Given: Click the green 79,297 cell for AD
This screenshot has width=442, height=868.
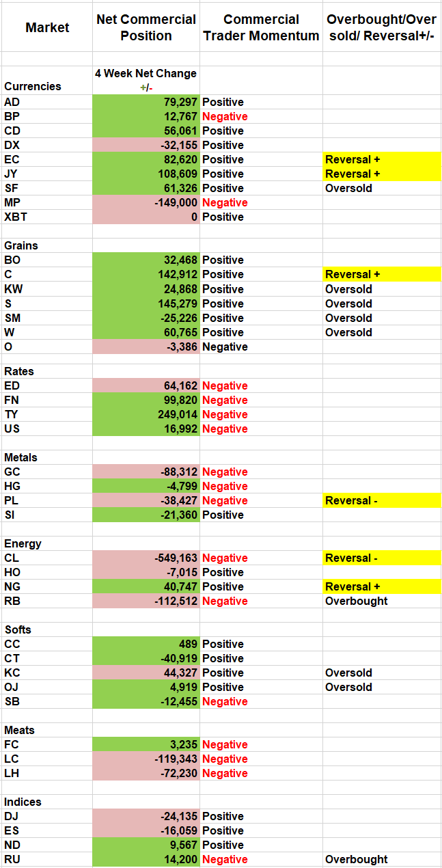Looking at the screenshot, I should 146,102.
